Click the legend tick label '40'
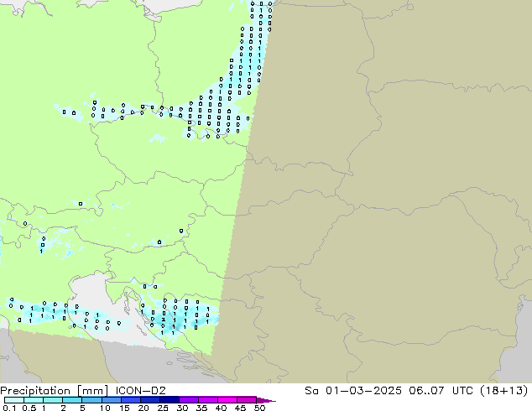The image size is (532, 411). [x=221, y=408]
